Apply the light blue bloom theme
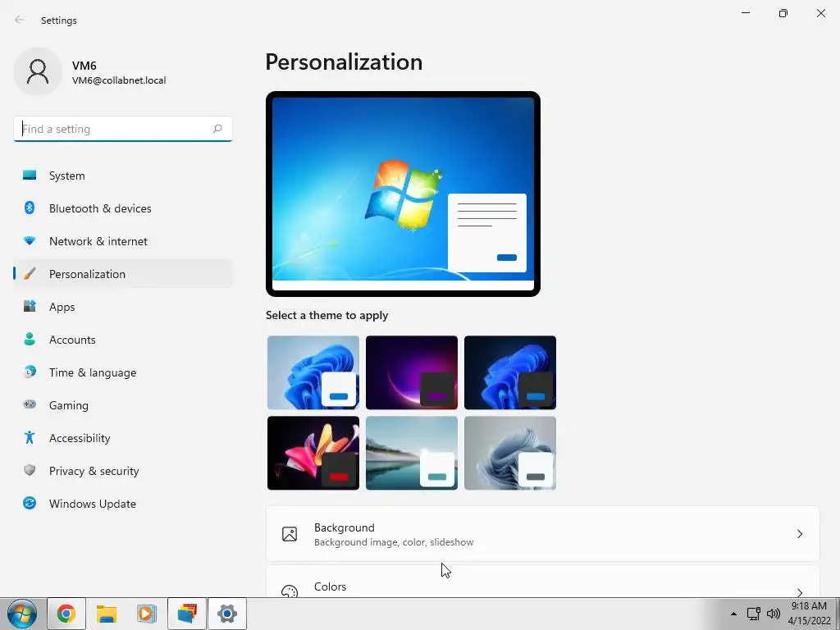840x630 pixels. pos(313,372)
